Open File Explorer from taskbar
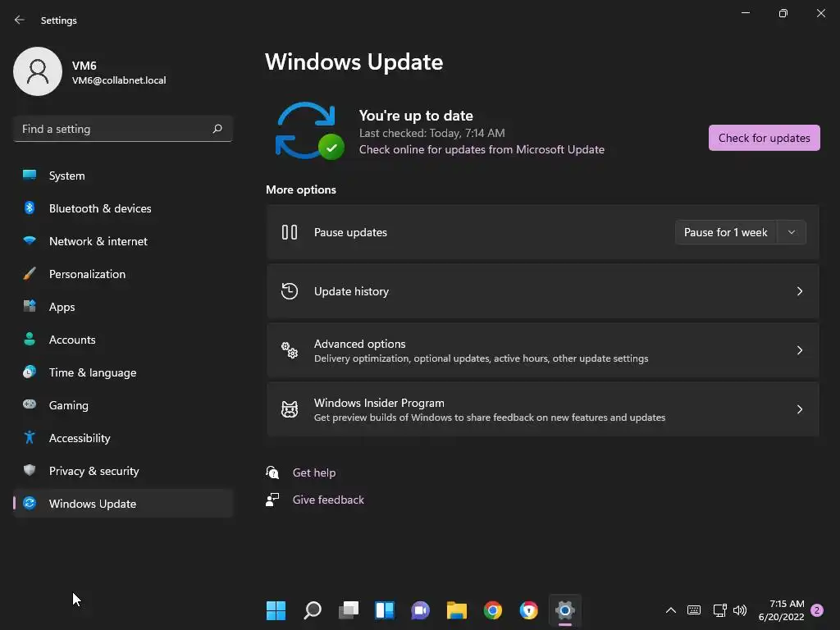The width and height of the screenshot is (840, 630). pyautogui.click(x=456, y=610)
